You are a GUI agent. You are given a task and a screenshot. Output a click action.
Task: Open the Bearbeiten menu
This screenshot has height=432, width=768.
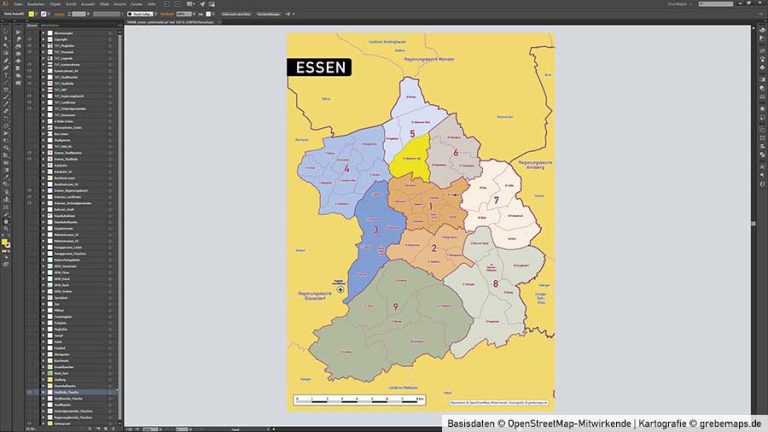(36, 4)
